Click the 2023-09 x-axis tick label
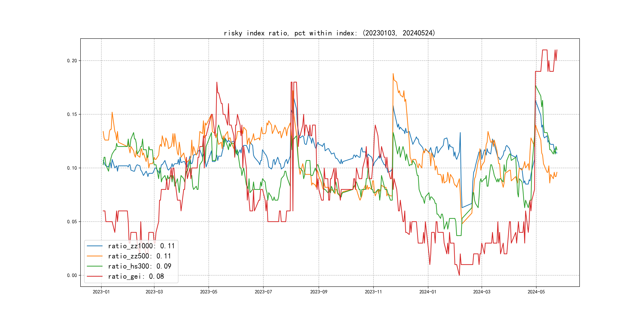Image resolution: width=644 pixels, height=322 pixels. tap(318, 292)
